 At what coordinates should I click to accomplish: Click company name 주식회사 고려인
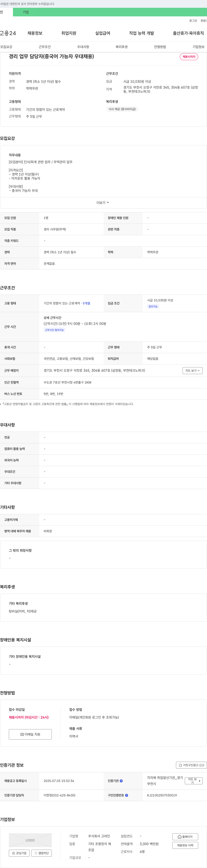coord(99,836)
